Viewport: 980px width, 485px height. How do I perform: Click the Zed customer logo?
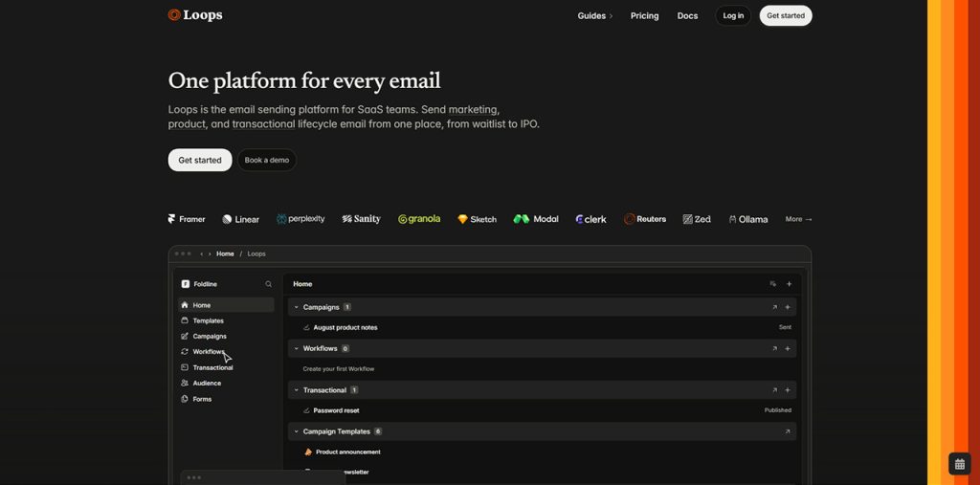[697, 219]
